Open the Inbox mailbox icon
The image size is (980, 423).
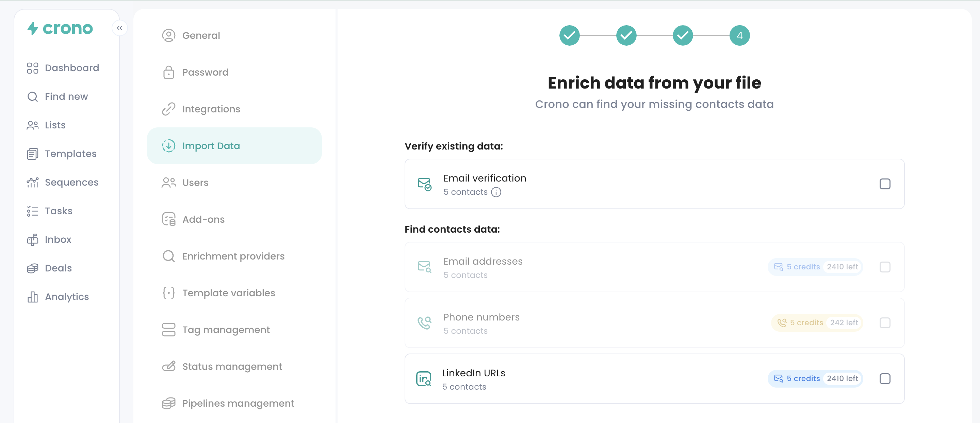pyautogui.click(x=33, y=239)
